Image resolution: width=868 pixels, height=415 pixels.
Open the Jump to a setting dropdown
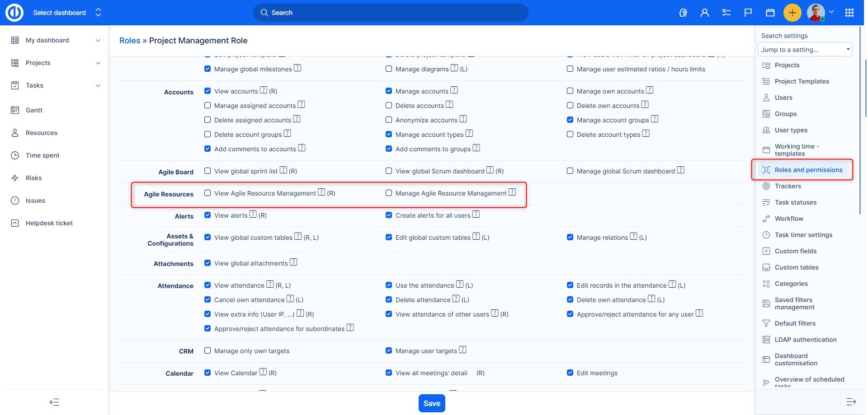pyautogui.click(x=805, y=50)
